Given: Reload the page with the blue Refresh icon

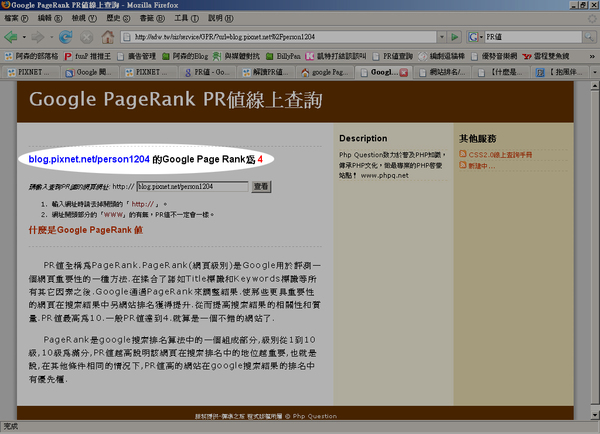Looking at the screenshot, I should point(66,37).
